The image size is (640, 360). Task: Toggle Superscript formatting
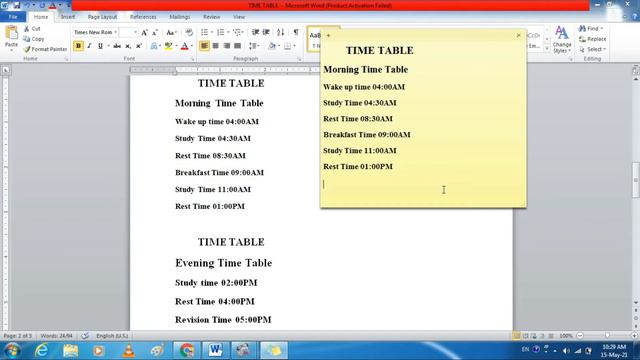[x=139, y=46]
